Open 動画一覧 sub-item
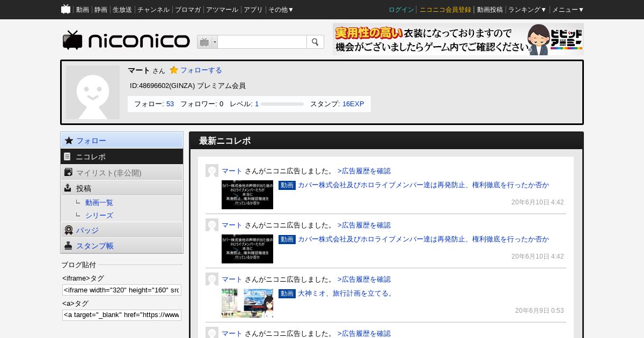 coord(99,203)
